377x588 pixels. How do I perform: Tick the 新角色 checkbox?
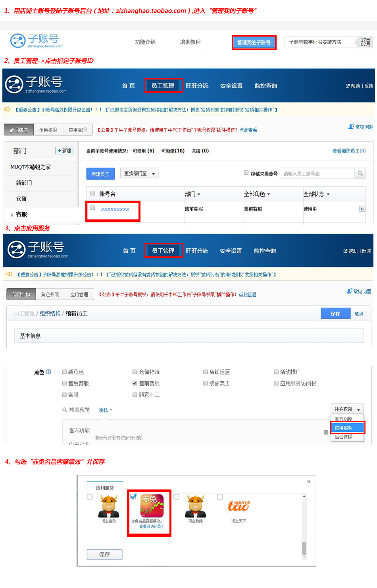[x=64, y=372]
